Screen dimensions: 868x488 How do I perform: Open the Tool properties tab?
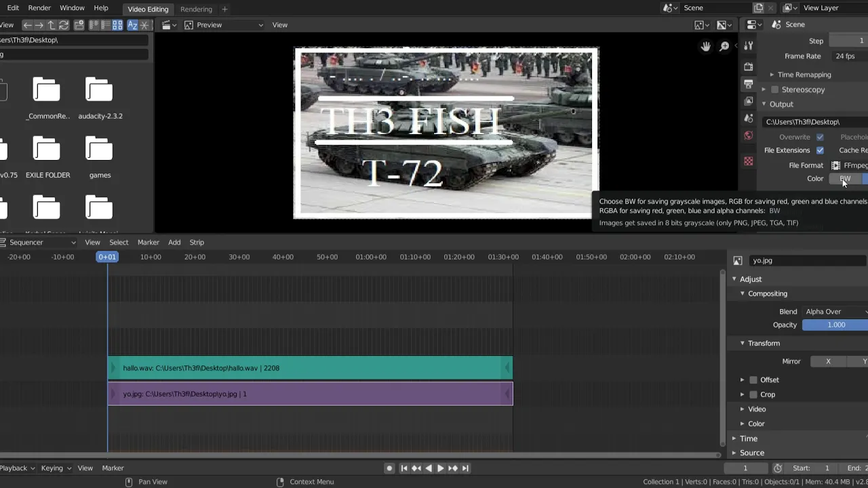pos(749,45)
